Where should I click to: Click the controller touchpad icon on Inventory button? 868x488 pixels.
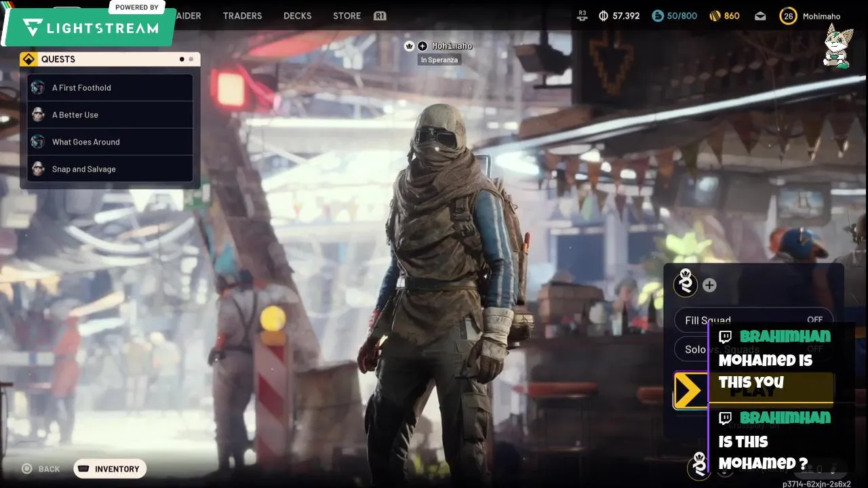[83, 468]
